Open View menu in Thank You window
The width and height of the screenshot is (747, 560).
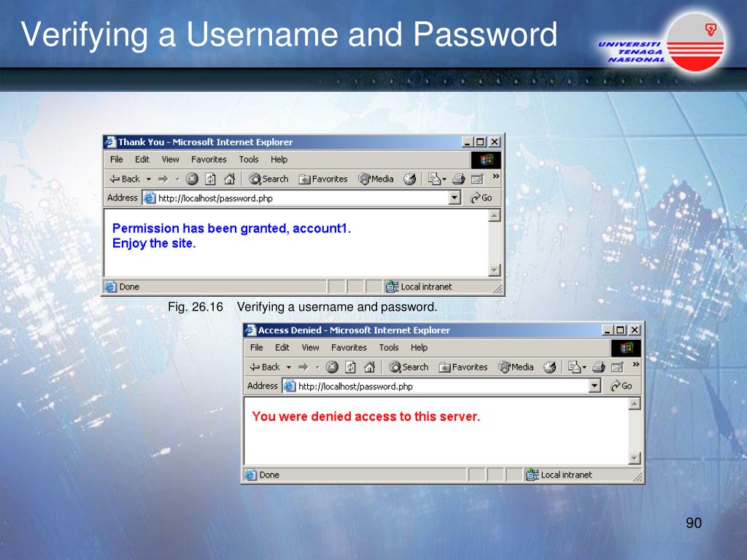[x=170, y=160]
